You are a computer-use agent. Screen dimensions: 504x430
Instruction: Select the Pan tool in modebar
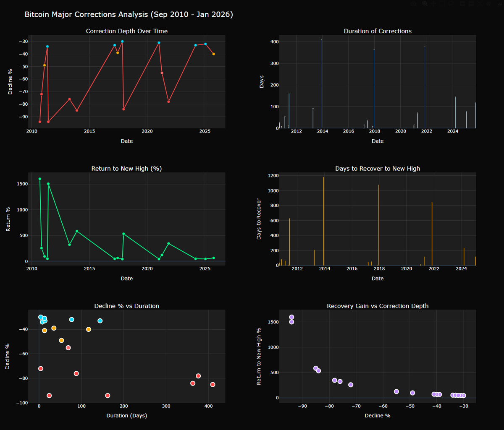pos(433,4)
